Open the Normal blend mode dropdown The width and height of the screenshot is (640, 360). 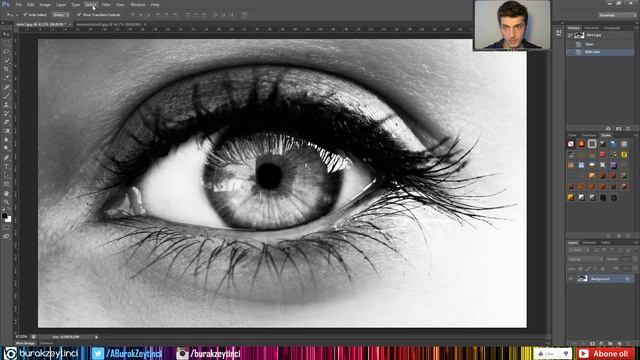585,259
